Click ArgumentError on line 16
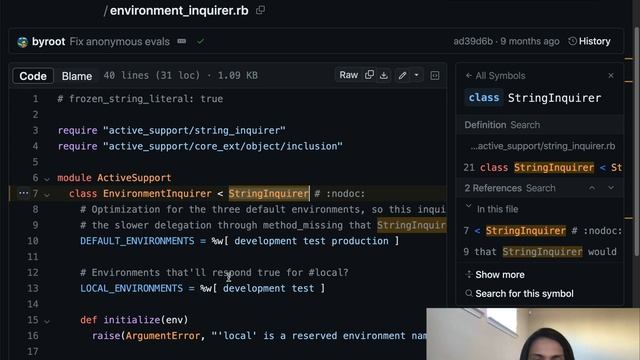Viewport: 640px width, 360px height. click(163, 336)
